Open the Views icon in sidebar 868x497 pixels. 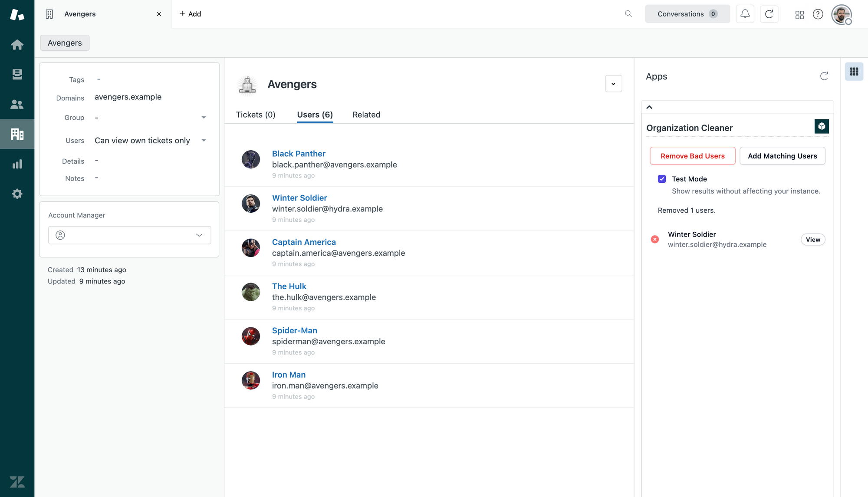[17, 75]
